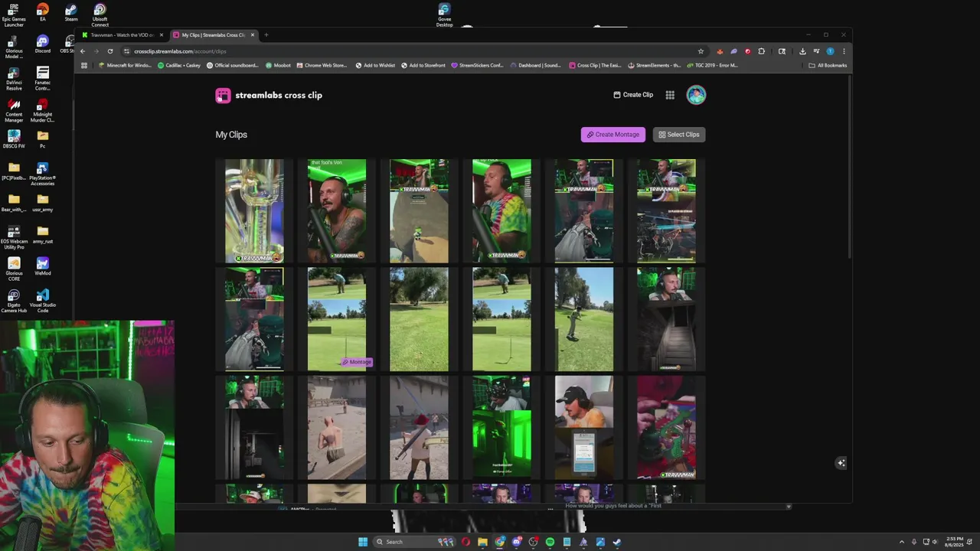
Task: Switch to the Travvvman Watch the VOD tab
Action: pos(122,34)
